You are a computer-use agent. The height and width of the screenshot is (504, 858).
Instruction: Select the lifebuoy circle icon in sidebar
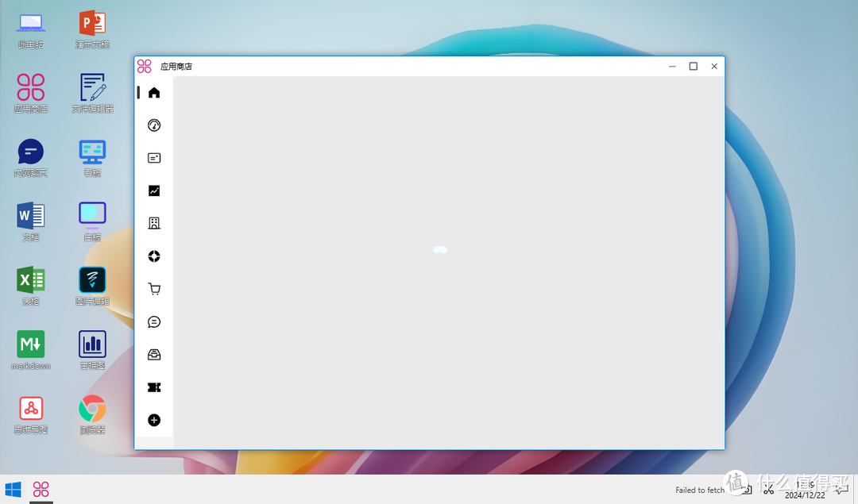tap(154, 256)
